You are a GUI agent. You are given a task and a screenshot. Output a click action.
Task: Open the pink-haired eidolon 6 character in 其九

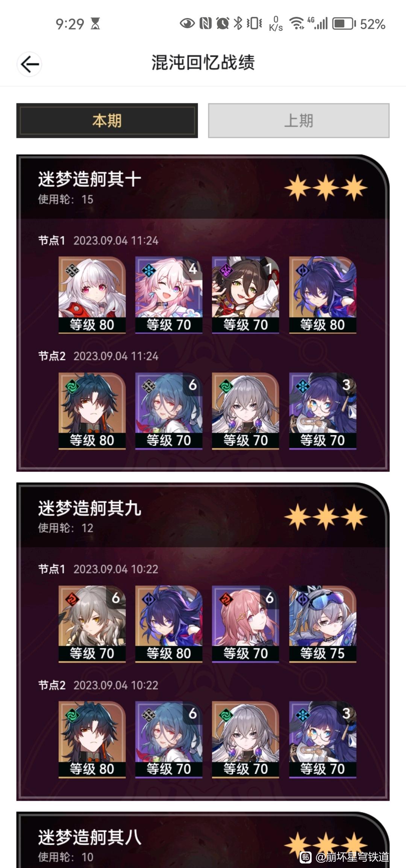pos(245,624)
